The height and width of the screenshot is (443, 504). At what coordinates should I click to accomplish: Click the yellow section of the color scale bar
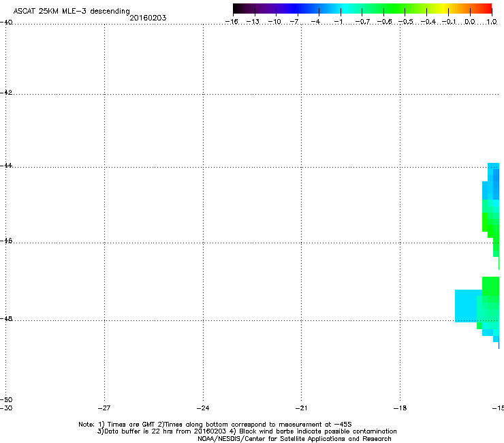pos(443,9)
